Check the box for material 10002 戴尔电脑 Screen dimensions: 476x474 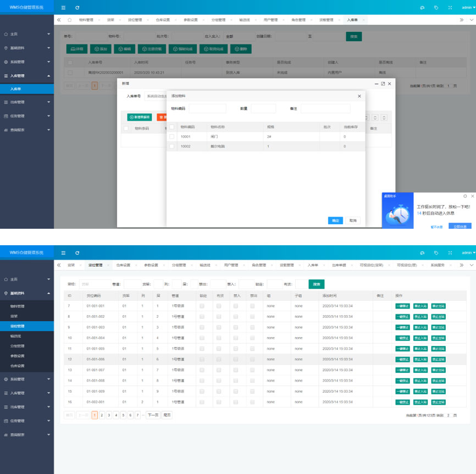coord(172,146)
